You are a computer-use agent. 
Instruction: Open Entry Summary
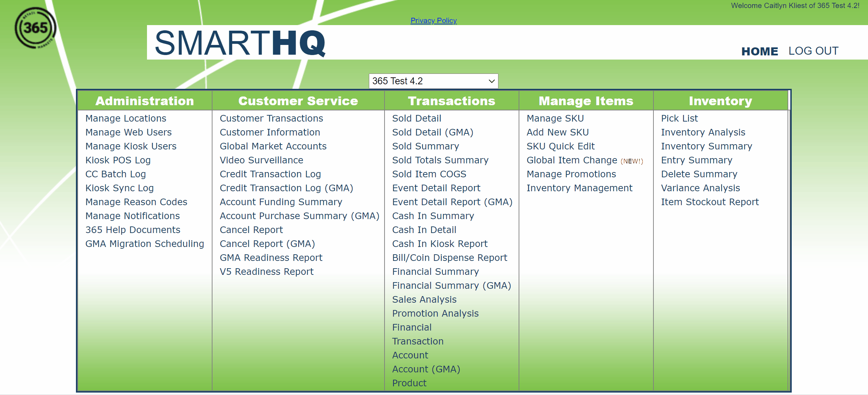tap(697, 160)
